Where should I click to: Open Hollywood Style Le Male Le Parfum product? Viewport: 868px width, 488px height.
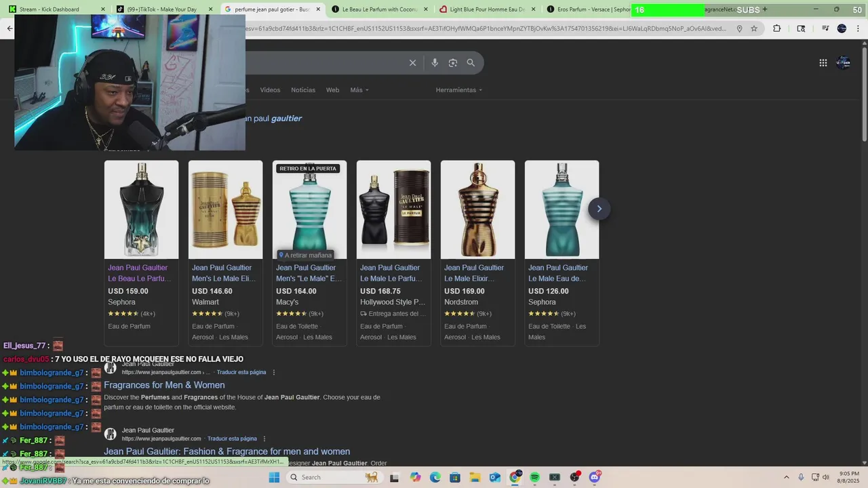393,273
